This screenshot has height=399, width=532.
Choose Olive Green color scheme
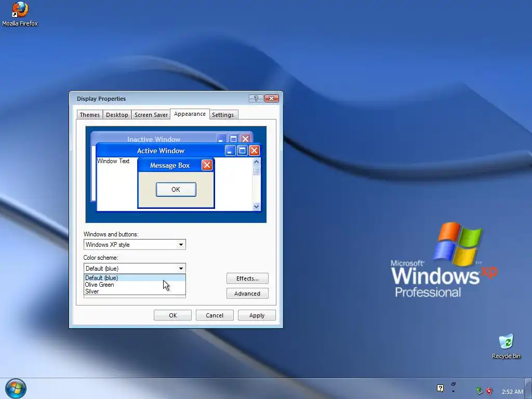coord(135,285)
